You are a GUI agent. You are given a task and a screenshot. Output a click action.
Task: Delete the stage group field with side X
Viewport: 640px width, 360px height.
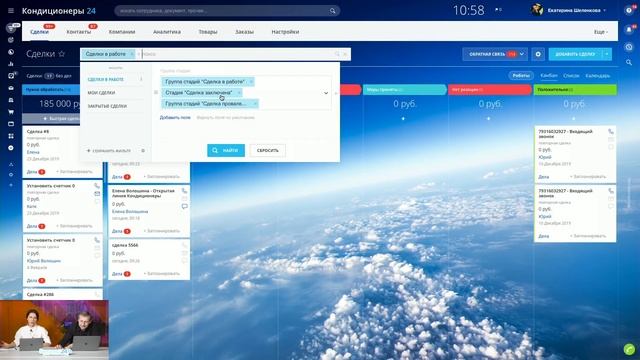tap(336, 93)
